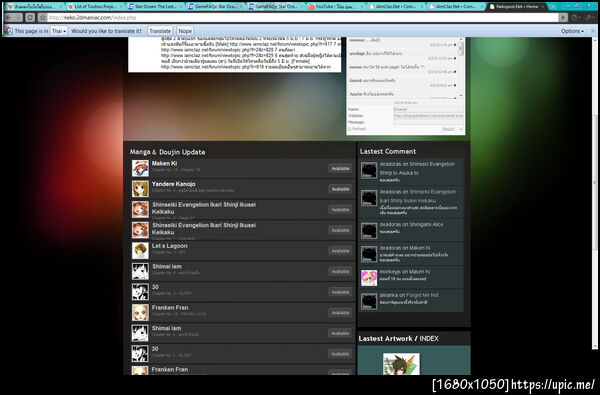Viewport: 600px width, 395px height.
Task: Click monkeyjk's pink avatar picture
Action: [369, 278]
